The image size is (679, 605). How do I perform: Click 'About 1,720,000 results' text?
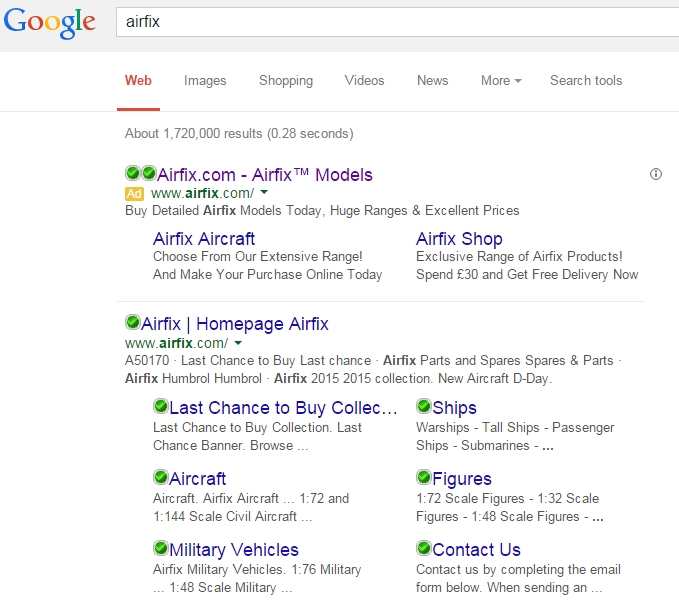click(194, 133)
